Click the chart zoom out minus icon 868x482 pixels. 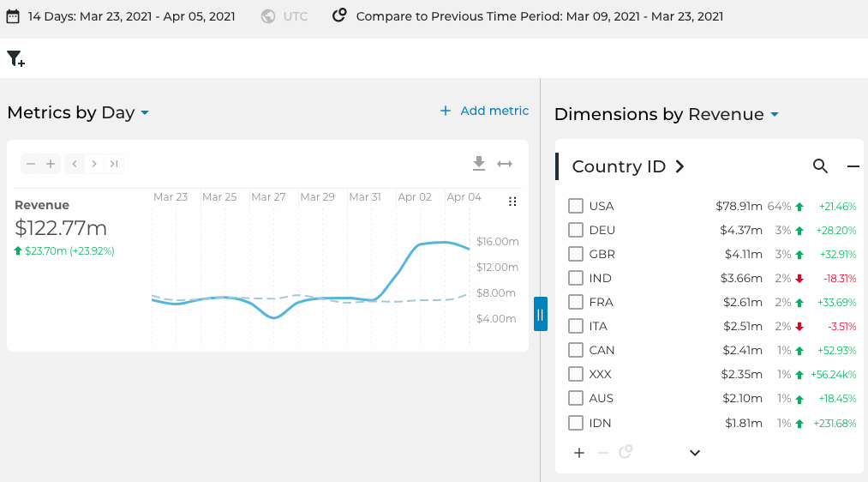click(x=31, y=164)
